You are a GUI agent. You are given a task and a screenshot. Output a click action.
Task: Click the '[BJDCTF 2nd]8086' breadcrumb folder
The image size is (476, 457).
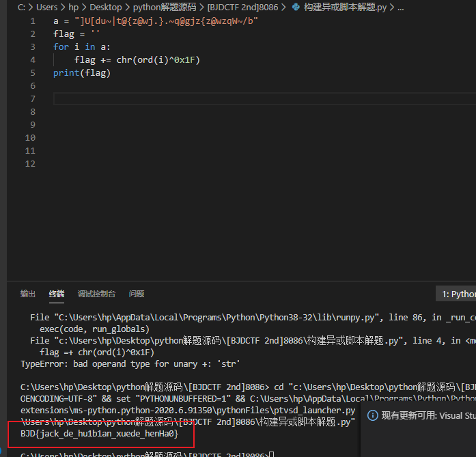[x=243, y=8]
